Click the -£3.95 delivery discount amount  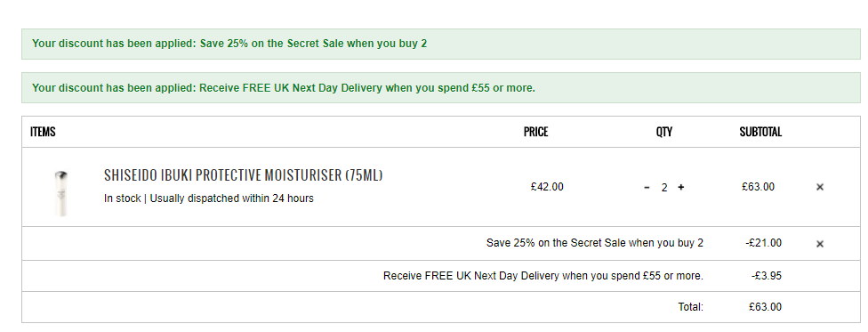[766, 275]
